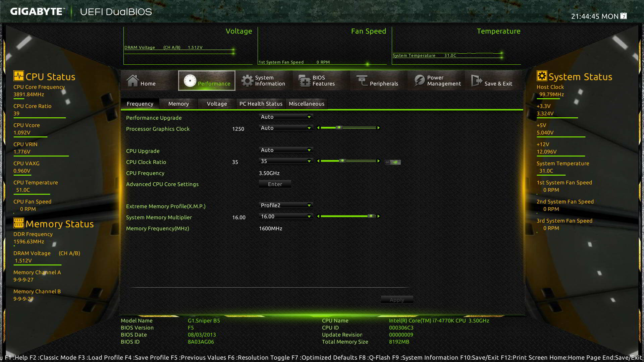Click Memory Channel A 9-9-9-27 timing

(23, 280)
